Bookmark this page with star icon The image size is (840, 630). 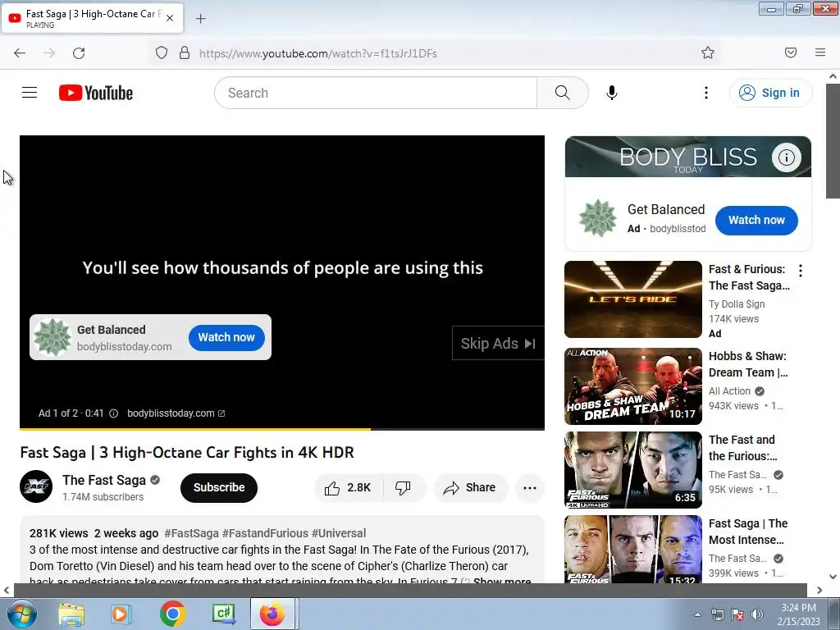click(708, 52)
